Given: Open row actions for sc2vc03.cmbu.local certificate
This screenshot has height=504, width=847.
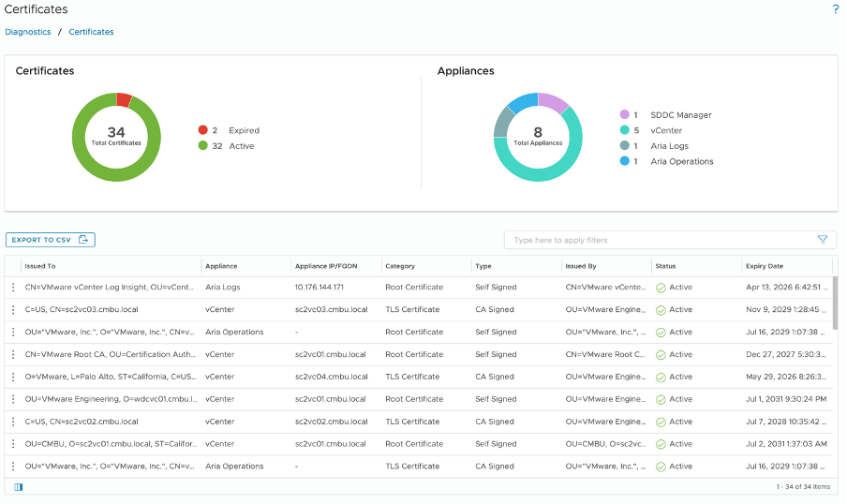Looking at the screenshot, I should (x=13, y=309).
